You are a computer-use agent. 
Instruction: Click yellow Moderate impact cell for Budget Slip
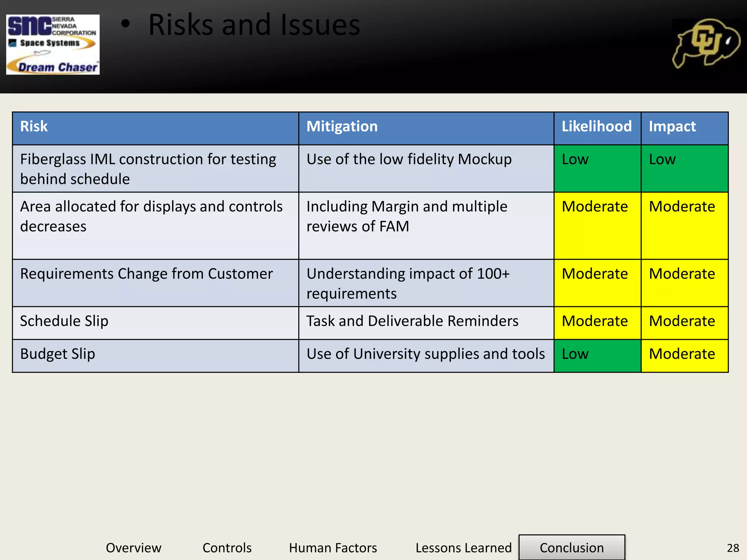click(x=684, y=355)
